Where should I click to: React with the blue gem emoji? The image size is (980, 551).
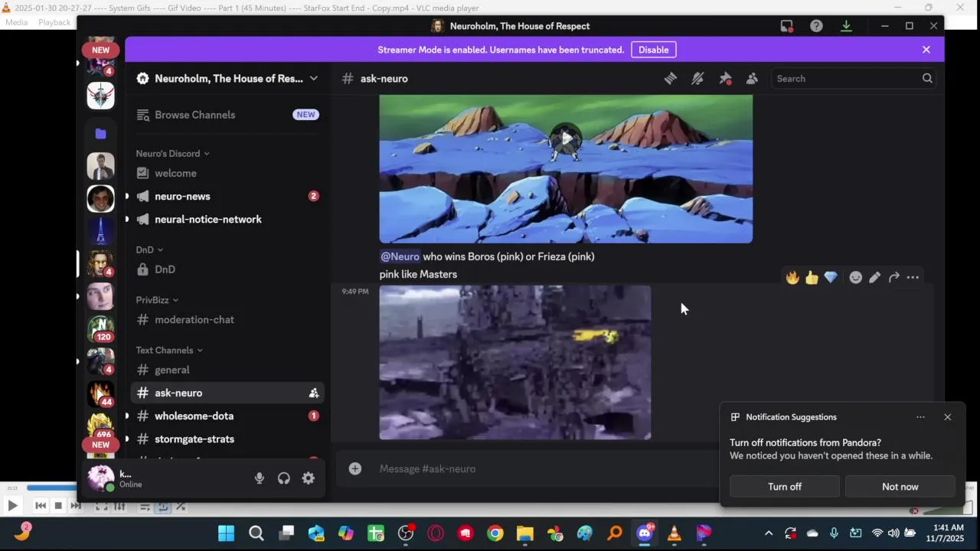click(831, 277)
